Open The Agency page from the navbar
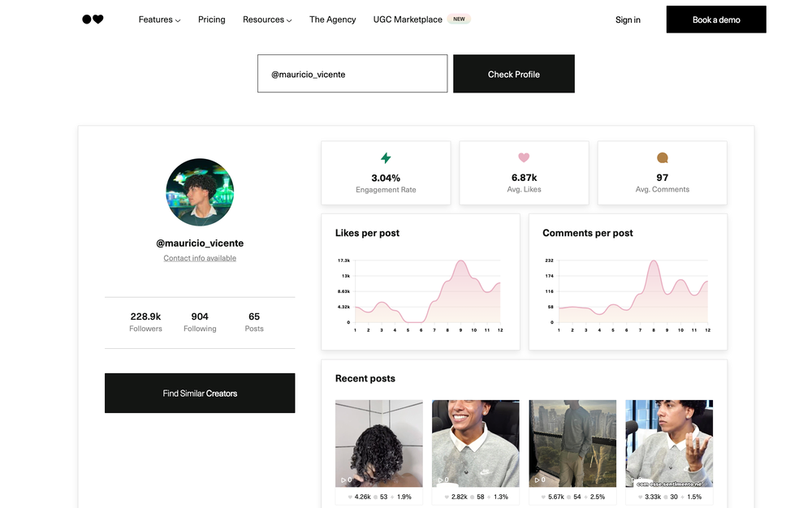812x508 pixels. 332,19
